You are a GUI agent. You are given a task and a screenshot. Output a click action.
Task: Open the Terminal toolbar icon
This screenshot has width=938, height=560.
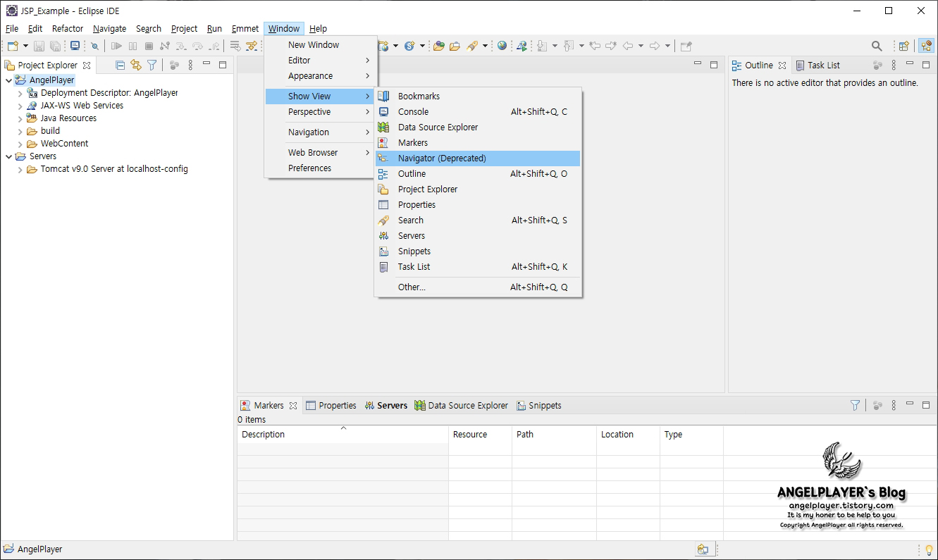pyautogui.click(x=75, y=46)
